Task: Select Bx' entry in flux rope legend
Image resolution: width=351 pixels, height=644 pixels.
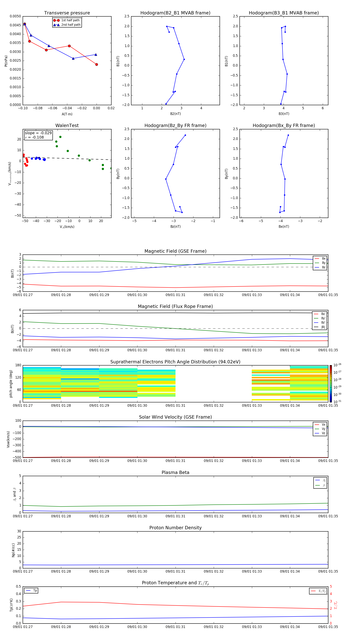Action: (x=320, y=314)
